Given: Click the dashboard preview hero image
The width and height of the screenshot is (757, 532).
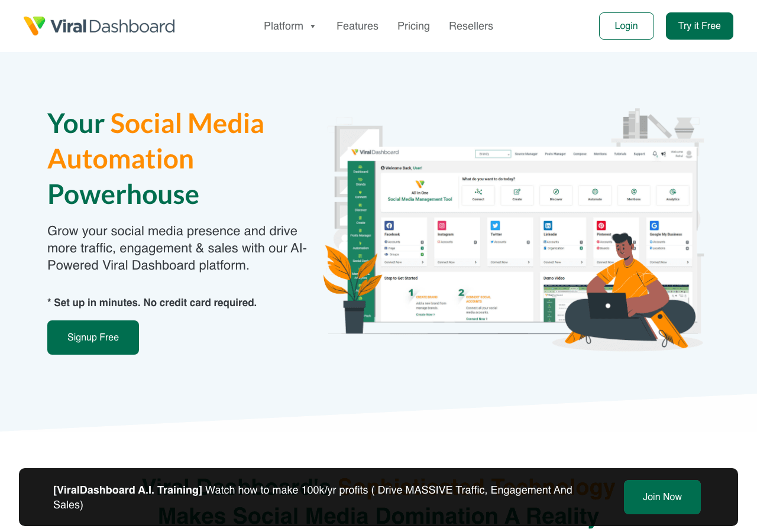Looking at the screenshot, I should pos(513,229).
